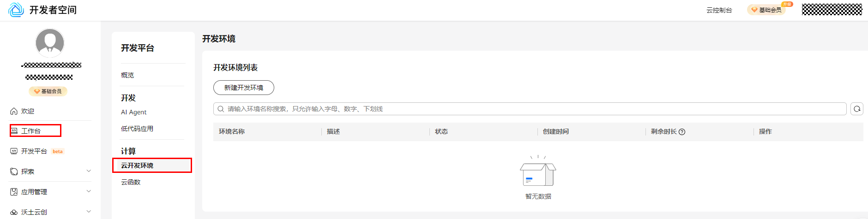This screenshot has width=868, height=219.
Task: Click the 创建时间 column header
Action: (556, 132)
